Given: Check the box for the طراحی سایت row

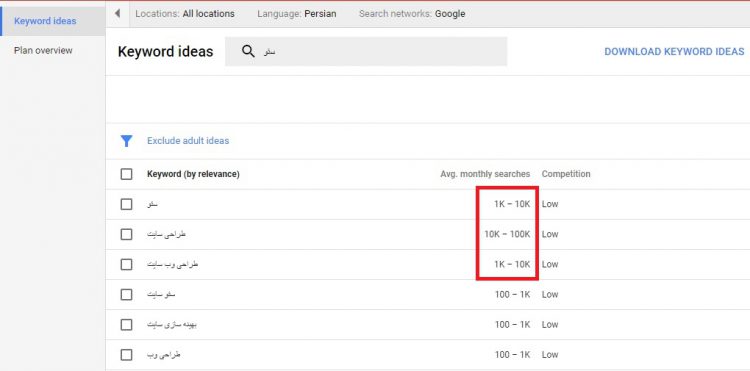Looking at the screenshot, I should click(126, 234).
